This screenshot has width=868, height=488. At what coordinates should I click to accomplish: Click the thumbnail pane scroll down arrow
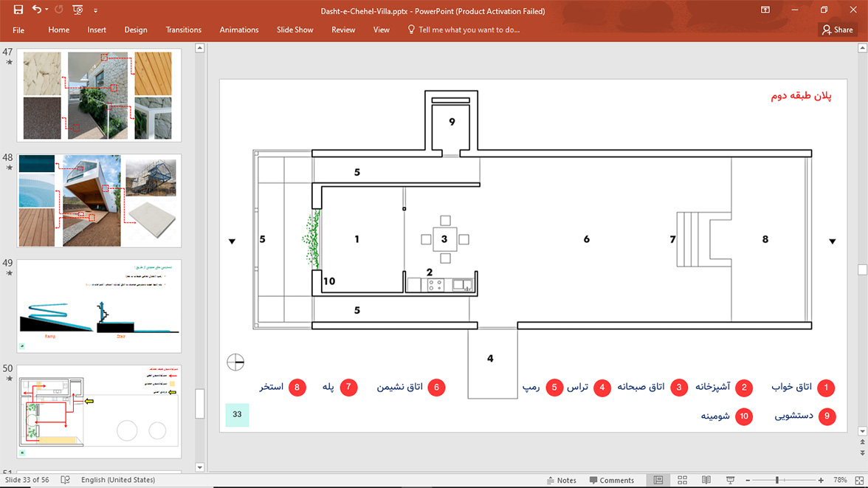200,467
